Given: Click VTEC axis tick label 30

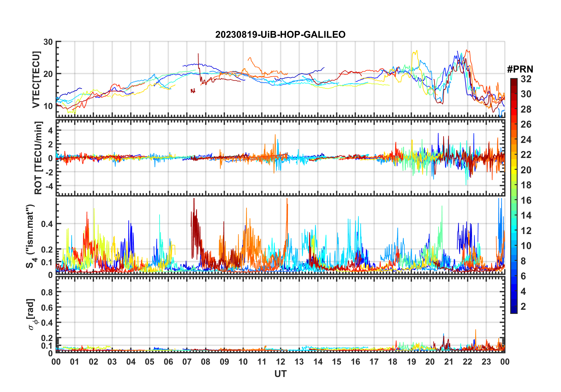Looking at the screenshot, I should coord(48,42).
